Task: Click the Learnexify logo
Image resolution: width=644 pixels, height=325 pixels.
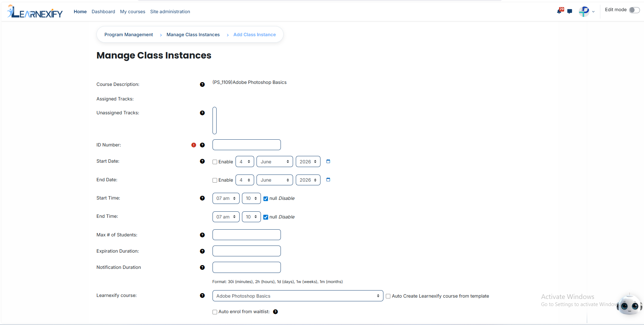Action: pos(35,11)
